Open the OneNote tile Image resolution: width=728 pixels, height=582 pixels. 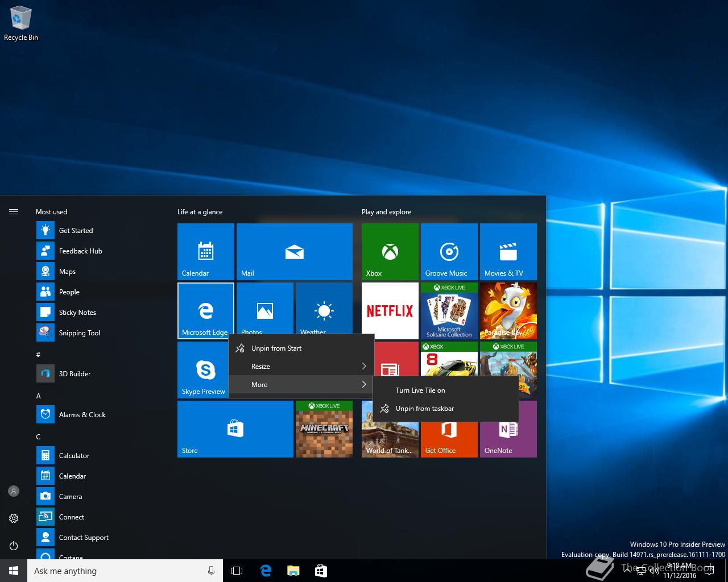(x=508, y=439)
